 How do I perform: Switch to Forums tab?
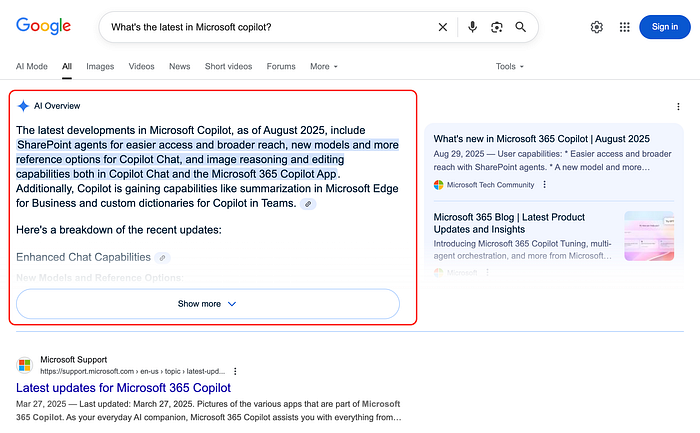281,67
